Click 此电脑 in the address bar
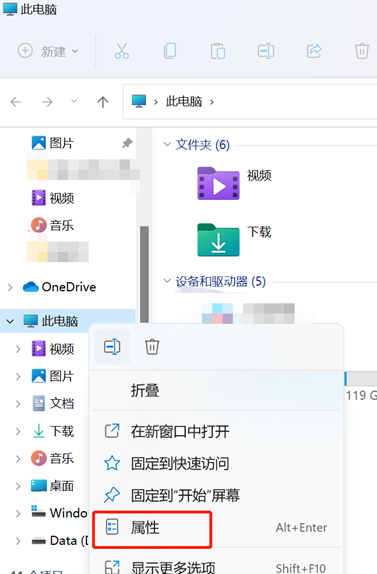 point(184,101)
